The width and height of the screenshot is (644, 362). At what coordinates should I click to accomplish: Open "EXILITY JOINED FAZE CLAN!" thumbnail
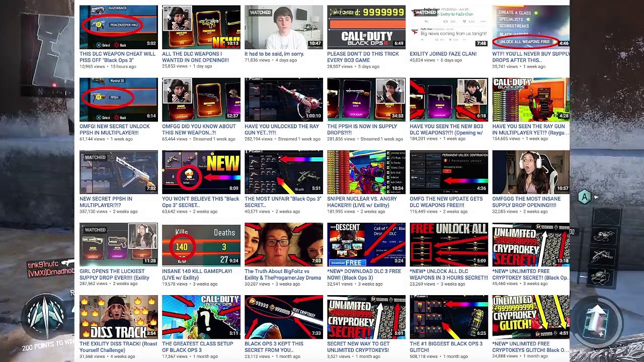[x=449, y=27]
